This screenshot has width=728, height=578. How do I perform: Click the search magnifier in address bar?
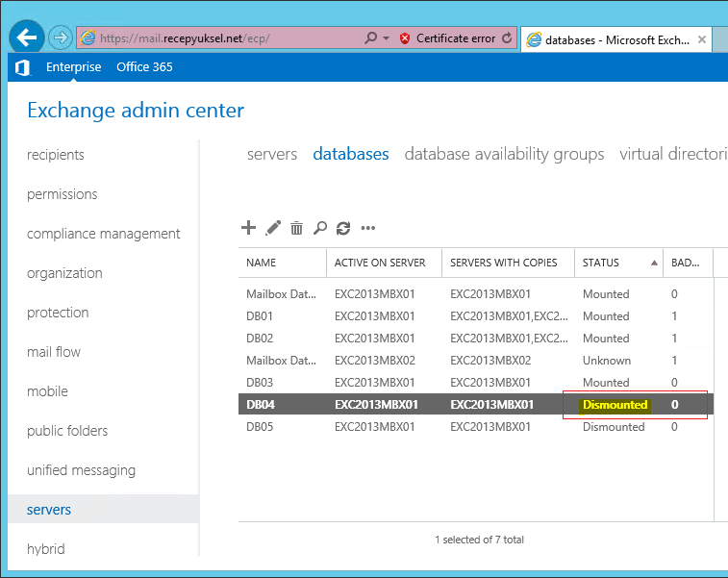[x=371, y=38]
